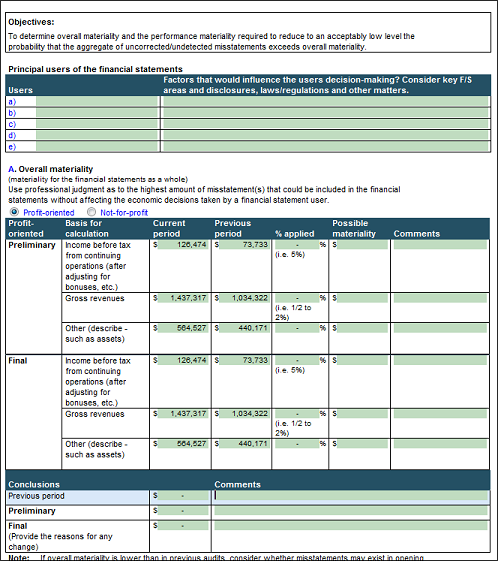Click Final gross revenues % applied field
This screenshot has width=498, height=561.
tap(297, 414)
